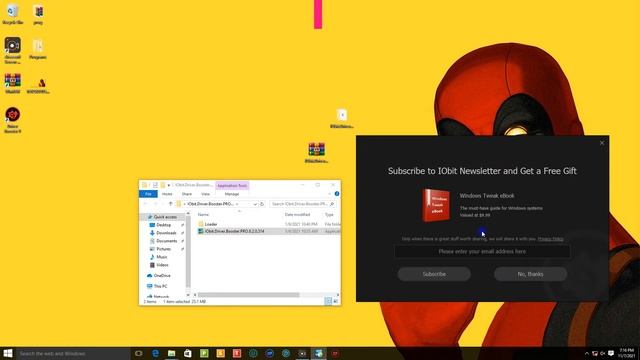Click the navigation pane vertical scrollbar
Image resolution: width=640 pixels, height=360 pixels.
point(188,251)
